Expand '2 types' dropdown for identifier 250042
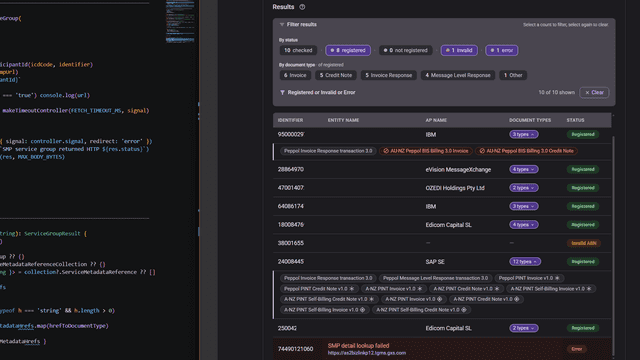Screen dimensions: 640x360 (523, 328)
